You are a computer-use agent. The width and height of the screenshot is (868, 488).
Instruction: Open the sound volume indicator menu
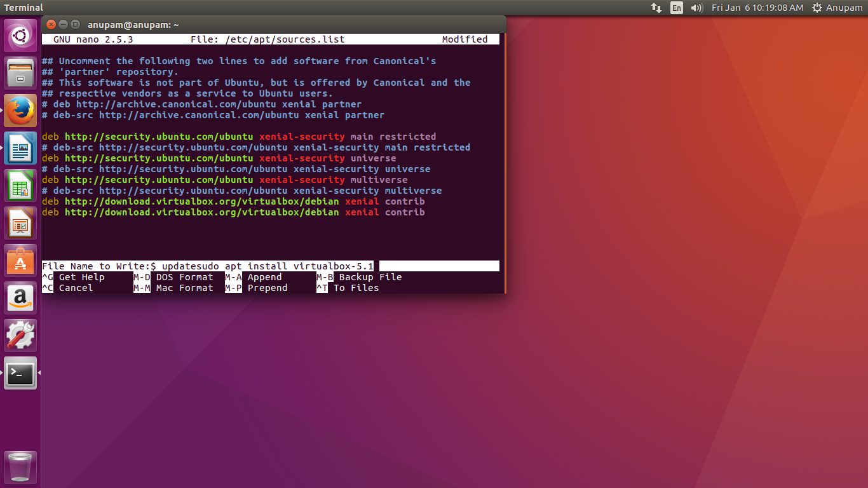coord(696,8)
